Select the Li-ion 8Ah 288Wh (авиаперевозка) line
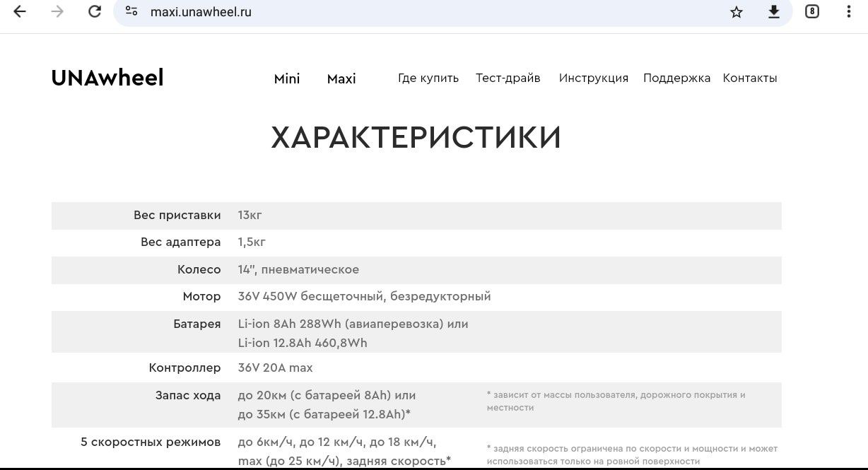The height and width of the screenshot is (470, 868). click(x=353, y=324)
